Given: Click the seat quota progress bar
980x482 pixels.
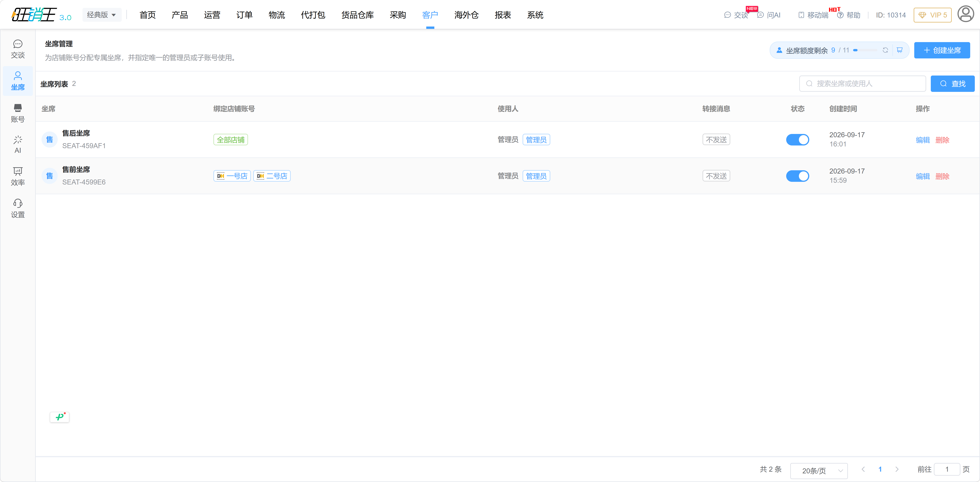Looking at the screenshot, I should pyautogui.click(x=865, y=50).
